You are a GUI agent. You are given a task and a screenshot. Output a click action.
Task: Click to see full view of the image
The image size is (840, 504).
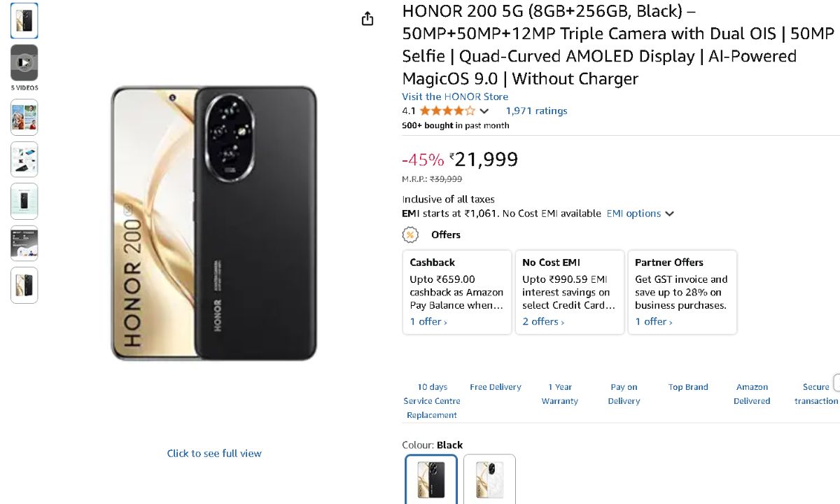pyautogui.click(x=214, y=454)
